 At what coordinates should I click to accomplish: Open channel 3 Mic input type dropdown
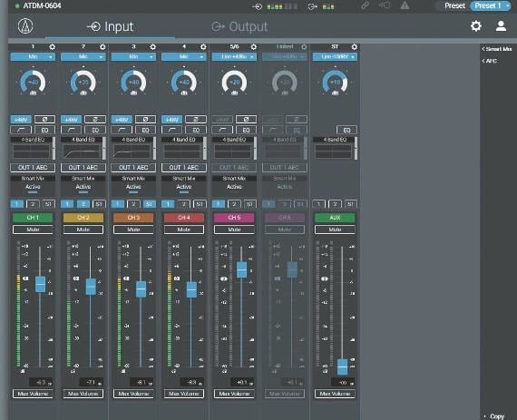133,57
